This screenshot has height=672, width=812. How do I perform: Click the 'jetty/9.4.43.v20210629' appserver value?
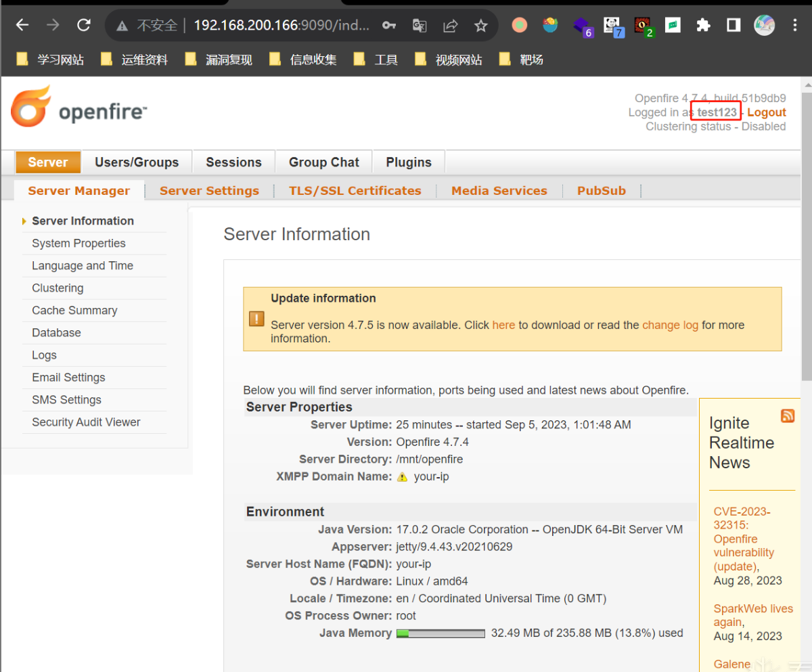coord(454,547)
